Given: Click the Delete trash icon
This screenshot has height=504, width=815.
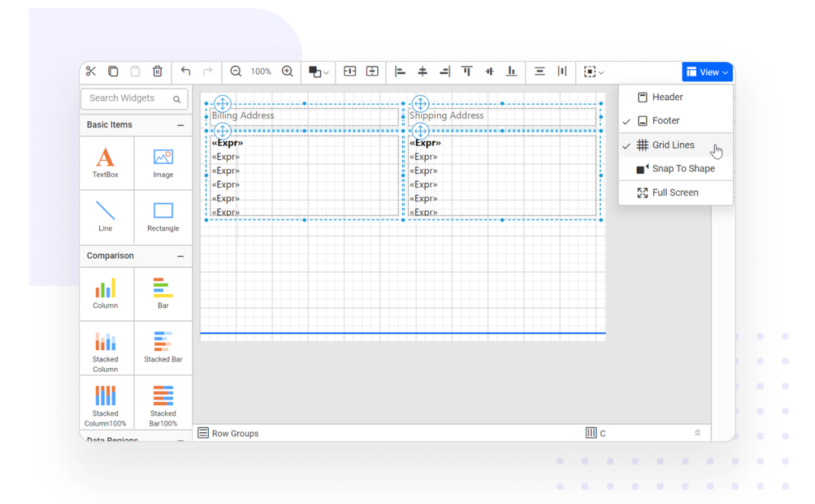Looking at the screenshot, I should [x=157, y=71].
